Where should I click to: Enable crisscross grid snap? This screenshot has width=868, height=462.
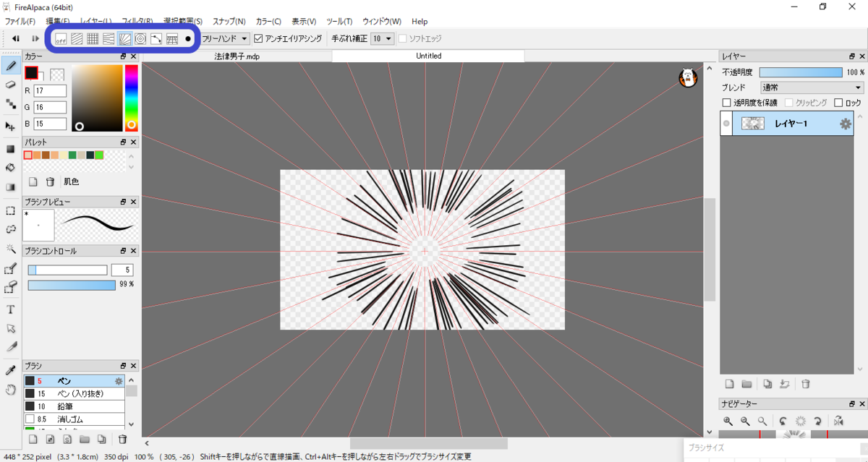(x=93, y=38)
